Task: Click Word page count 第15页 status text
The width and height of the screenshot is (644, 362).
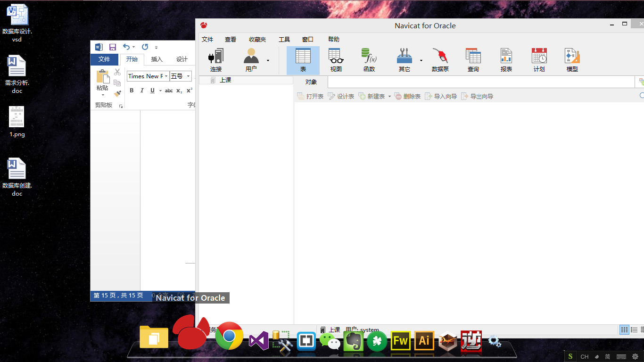Action: coord(118,296)
